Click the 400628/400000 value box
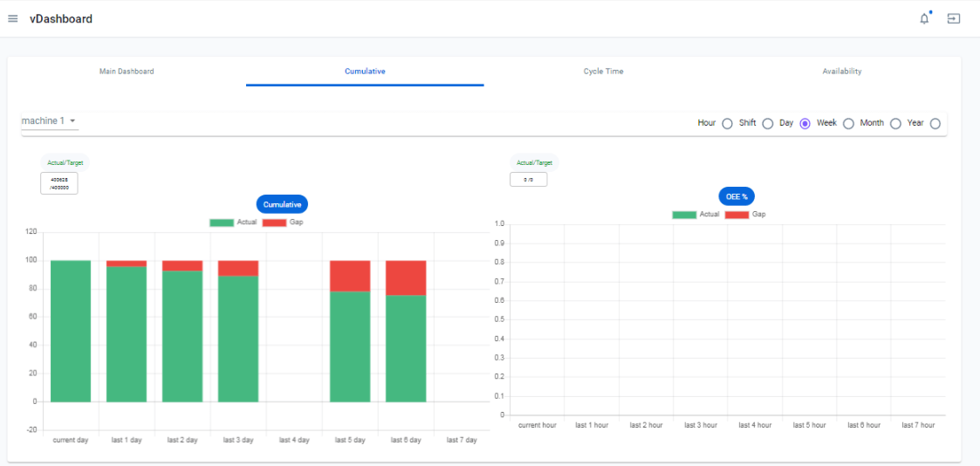980x466 pixels. [59, 183]
